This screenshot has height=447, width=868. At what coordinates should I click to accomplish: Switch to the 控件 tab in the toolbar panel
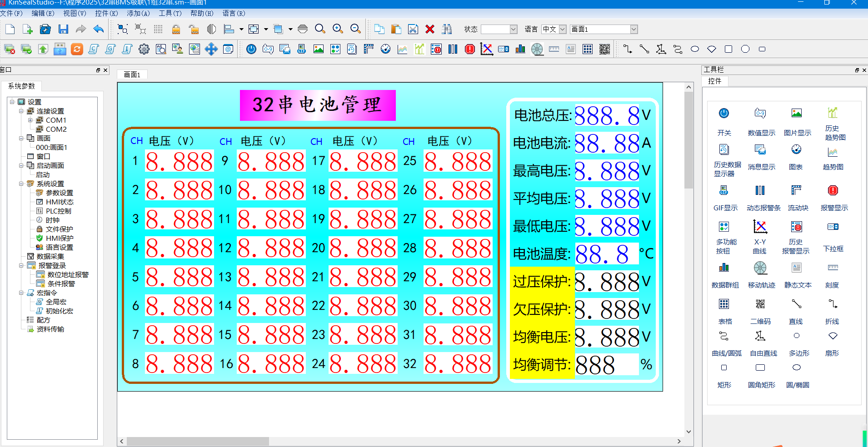click(715, 81)
